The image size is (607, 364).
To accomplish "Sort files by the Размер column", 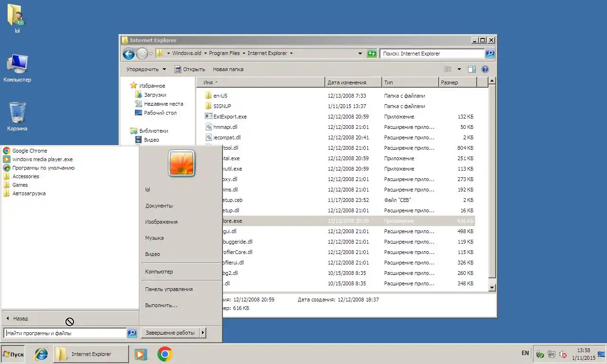I will click(x=457, y=82).
